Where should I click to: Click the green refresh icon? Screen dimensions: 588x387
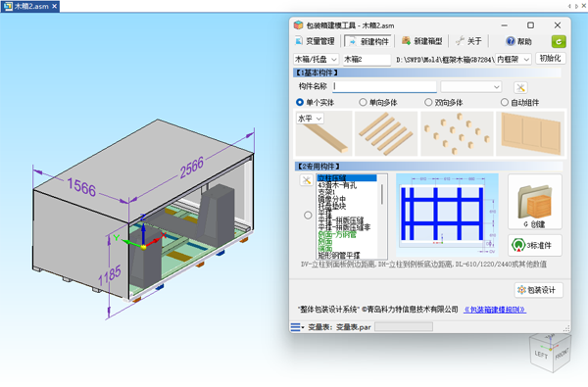[x=559, y=41]
